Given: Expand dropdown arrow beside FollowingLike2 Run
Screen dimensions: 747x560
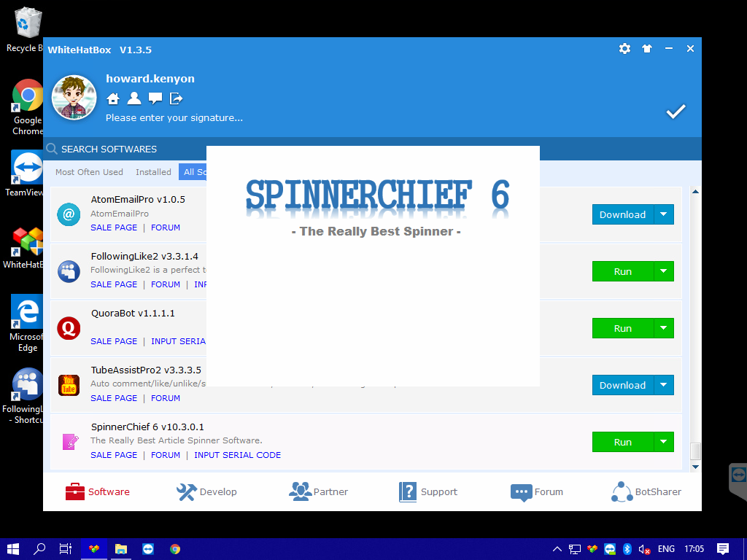Looking at the screenshot, I should 663,271.
